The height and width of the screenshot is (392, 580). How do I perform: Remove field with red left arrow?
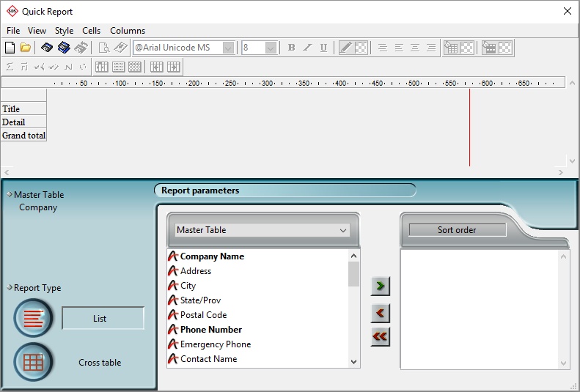coord(380,314)
